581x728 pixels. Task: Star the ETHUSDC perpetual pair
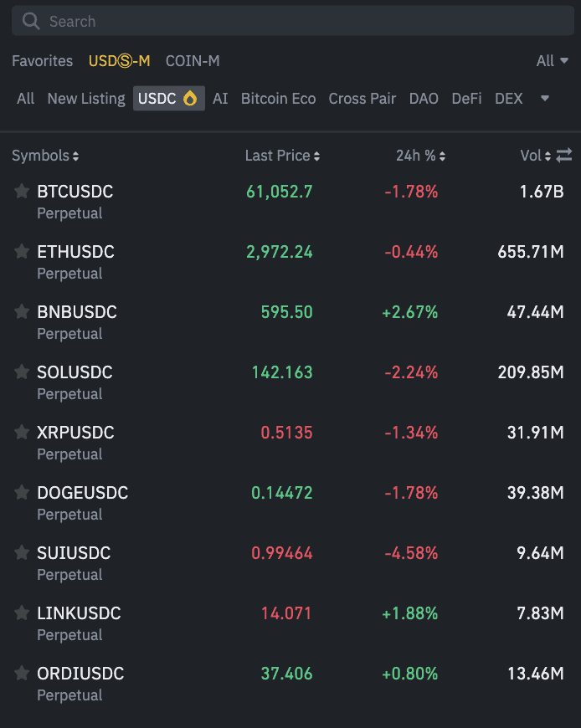22,252
